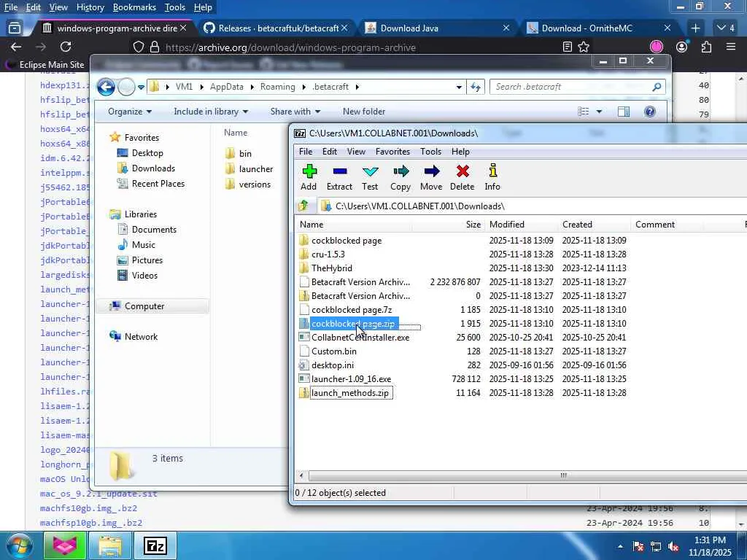Open Organize dropdown in Explorer
Screen dimensions: 747x560
[x=130, y=112]
